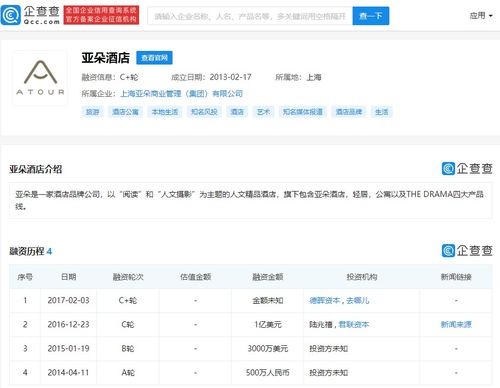
Task: Click the date cell 2015-01-19
Action: (68, 349)
